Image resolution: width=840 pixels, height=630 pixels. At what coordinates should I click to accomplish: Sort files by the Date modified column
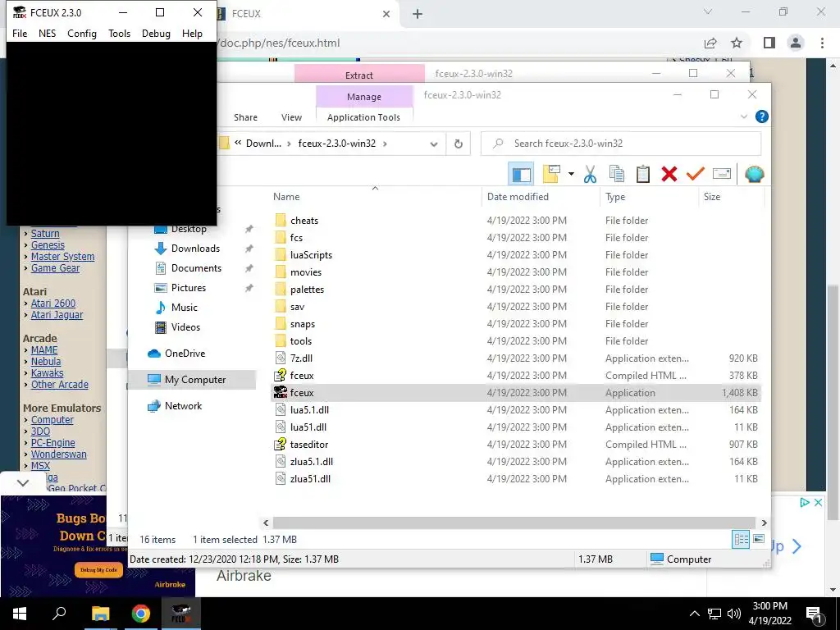(518, 197)
